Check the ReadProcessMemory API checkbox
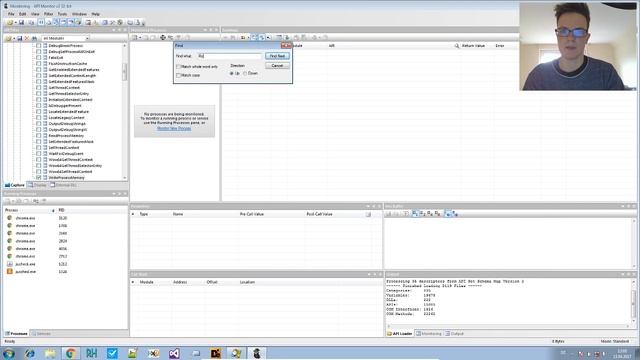This screenshot has width=640, height=360. pyautogui.click(x=39, y=136)
